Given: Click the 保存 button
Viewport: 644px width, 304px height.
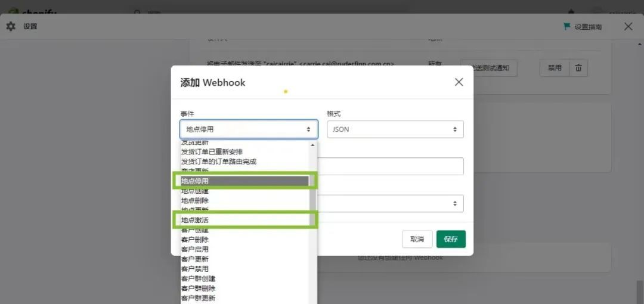Looking at the screenshot, I should pyautogui.click(x=451, y=239).
